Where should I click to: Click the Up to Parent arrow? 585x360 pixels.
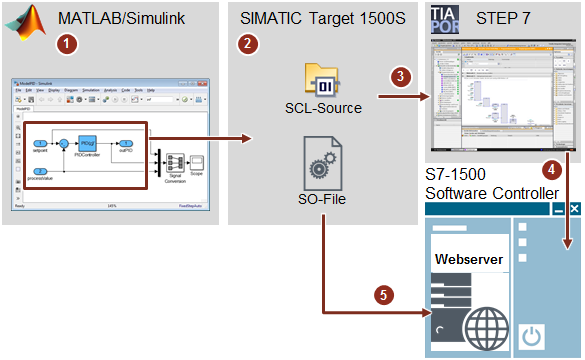pos(59,99)
